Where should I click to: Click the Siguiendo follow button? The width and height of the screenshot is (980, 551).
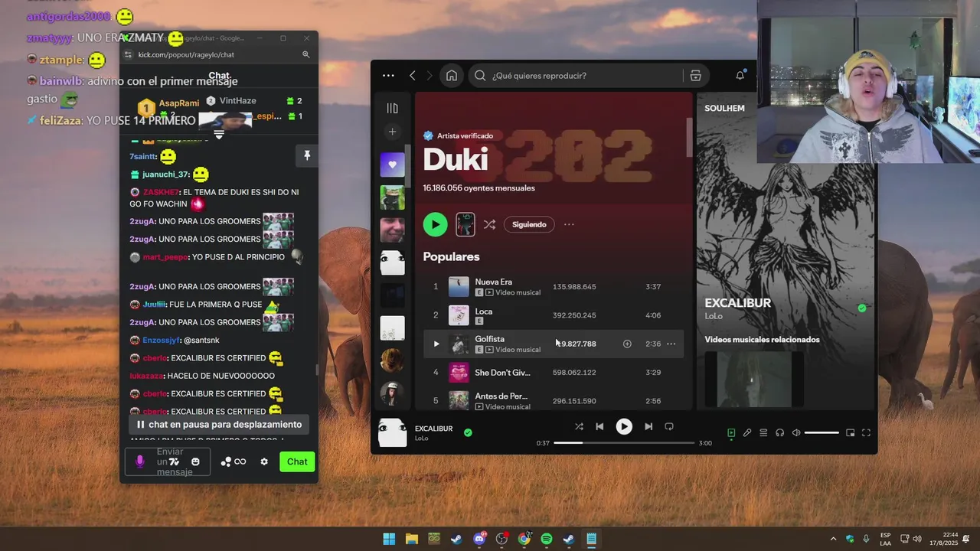coord(529,224)
